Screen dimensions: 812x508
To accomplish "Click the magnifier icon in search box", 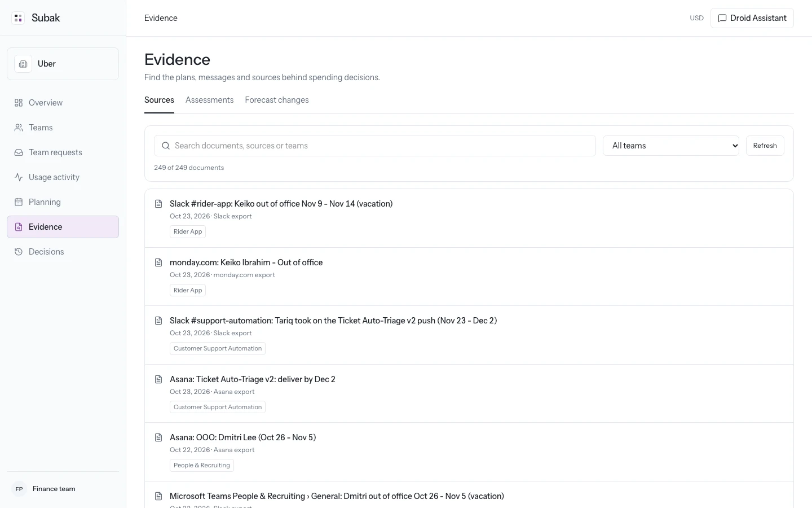I will pos(166,146).
